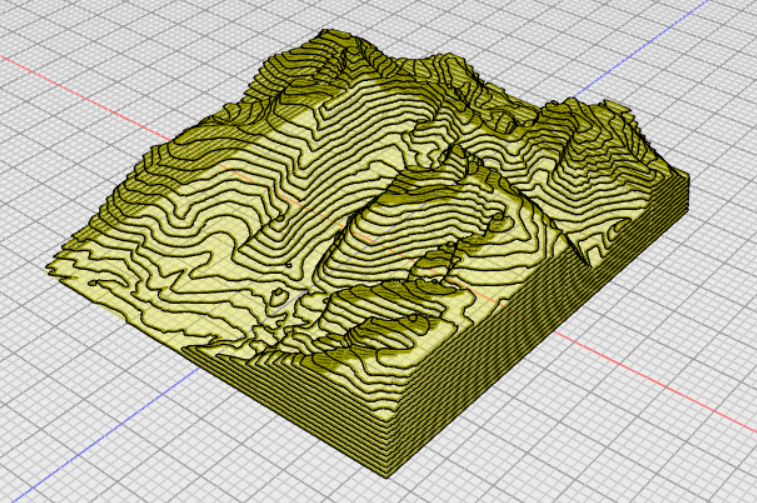This screenshot has width=757, height=503.
Task: Select the blue axis line at lower left
Action: 100,442
